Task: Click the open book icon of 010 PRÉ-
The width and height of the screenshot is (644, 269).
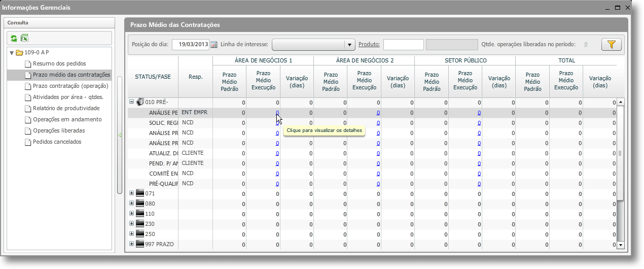Action: [140, 102]
